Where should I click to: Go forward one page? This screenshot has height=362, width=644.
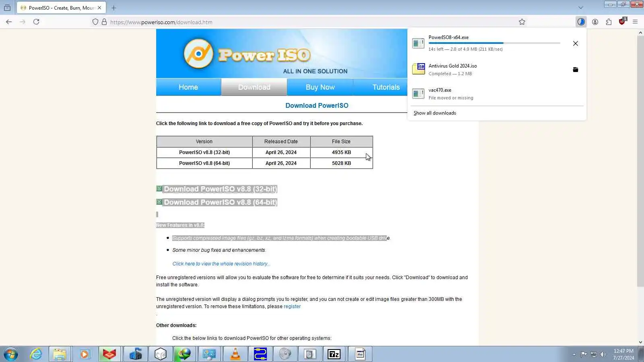pyautogui.click(x=23, y=22)
